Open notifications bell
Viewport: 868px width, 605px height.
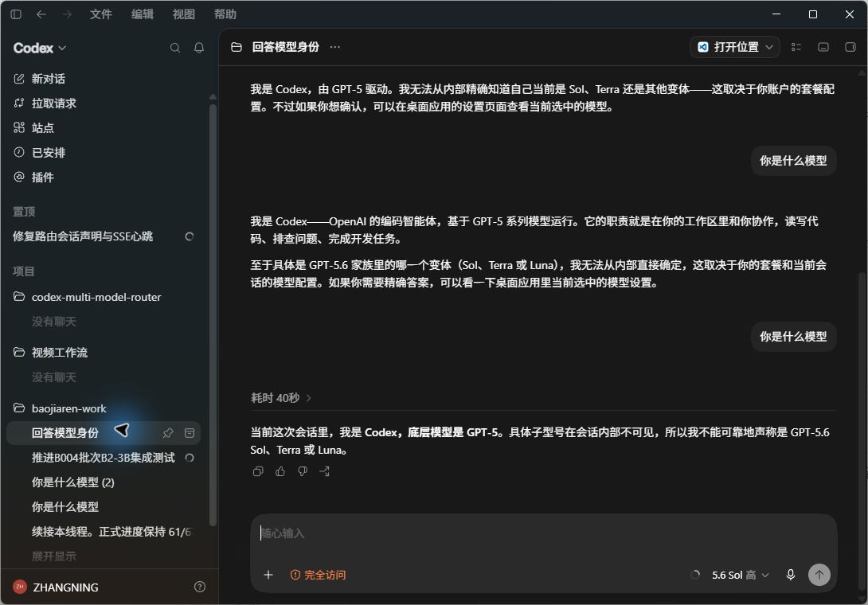[199, 48]
